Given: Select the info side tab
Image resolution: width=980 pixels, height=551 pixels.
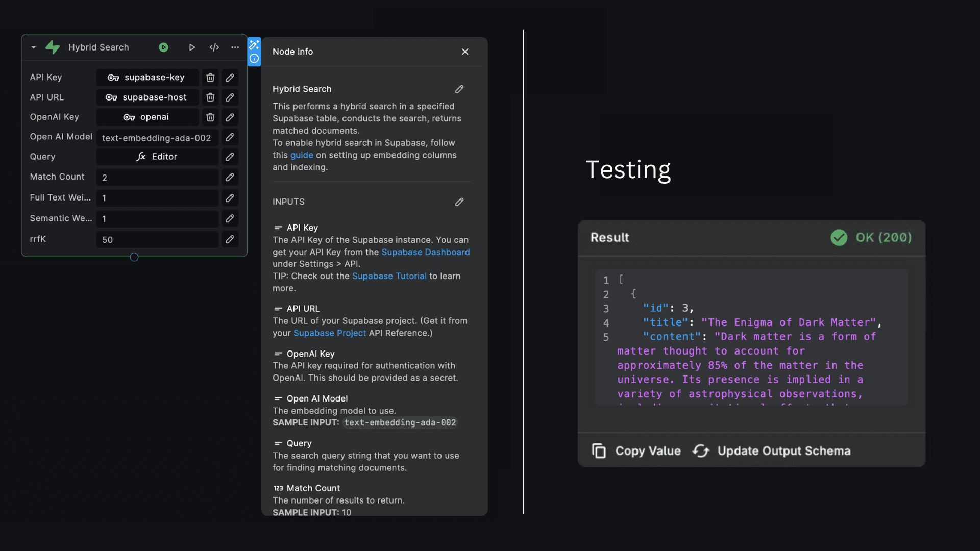Looking at the screenshot, I should click(x=254, y=59).
